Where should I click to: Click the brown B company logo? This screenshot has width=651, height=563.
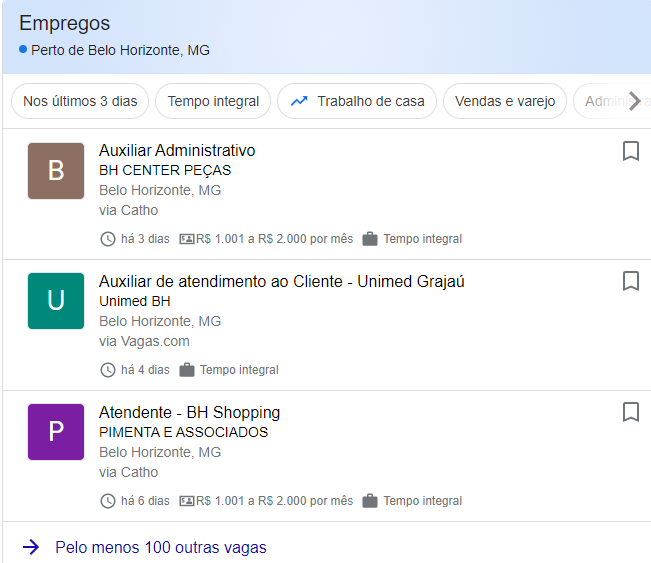[x=56, y=171]
